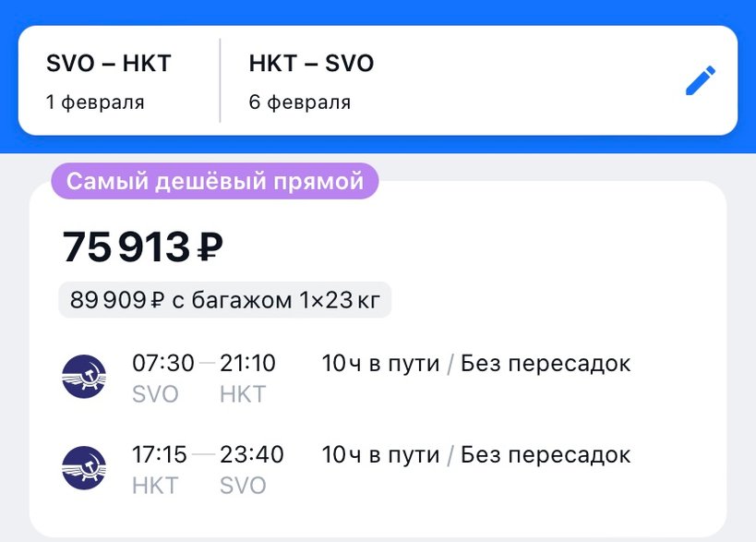Click outbound flight 'Без пересадок' label
The width and height of the screenshot is (756, 542).
point(546,364)
